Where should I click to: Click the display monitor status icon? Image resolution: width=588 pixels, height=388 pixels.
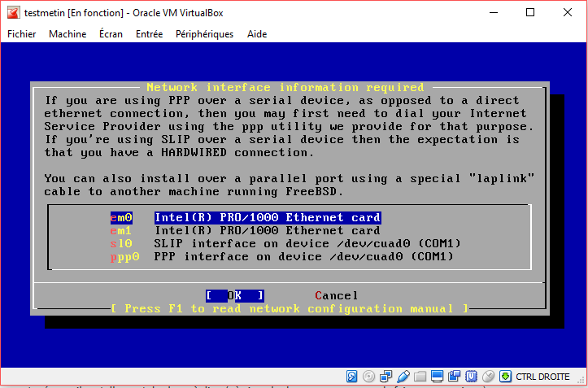(437, 376)
